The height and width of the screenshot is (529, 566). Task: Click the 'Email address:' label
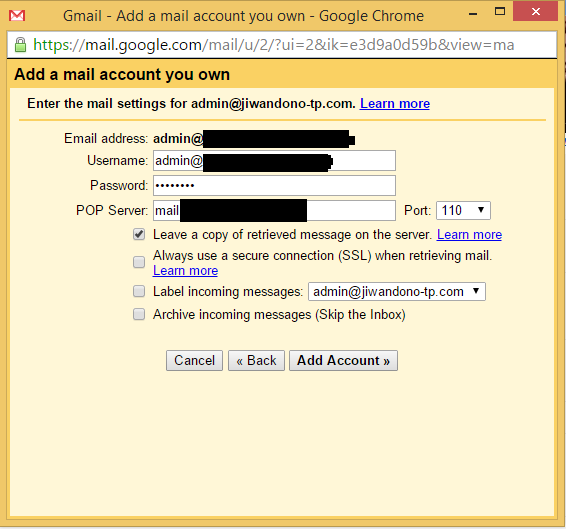point(106,138)
